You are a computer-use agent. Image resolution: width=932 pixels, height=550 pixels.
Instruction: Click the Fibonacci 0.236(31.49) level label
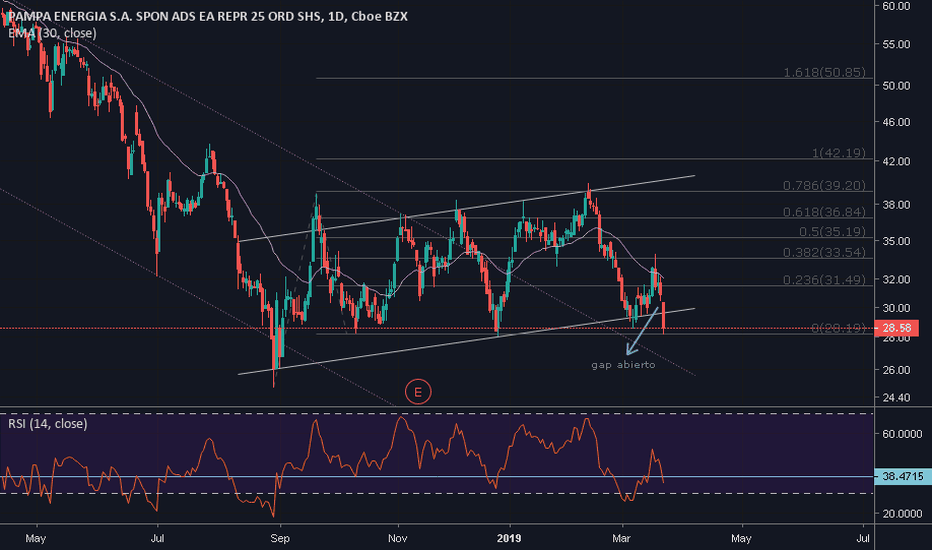point(824,279)
